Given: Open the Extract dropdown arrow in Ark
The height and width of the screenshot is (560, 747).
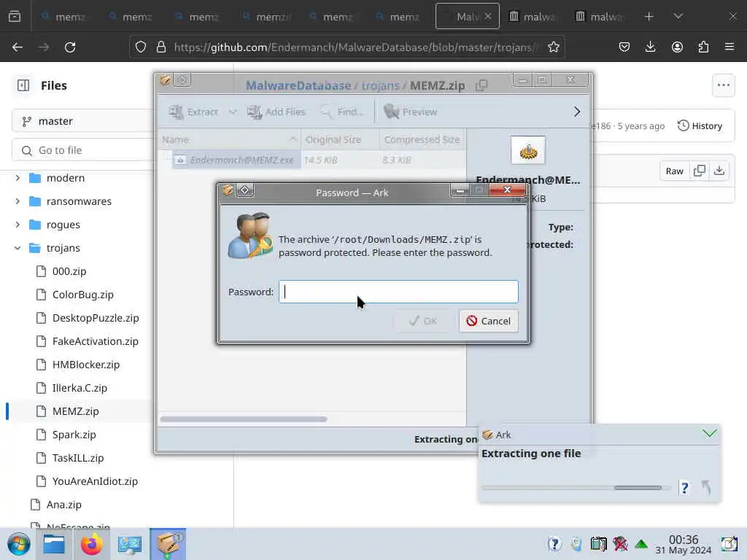Looking at the screenshot, I should click(233, 112).
